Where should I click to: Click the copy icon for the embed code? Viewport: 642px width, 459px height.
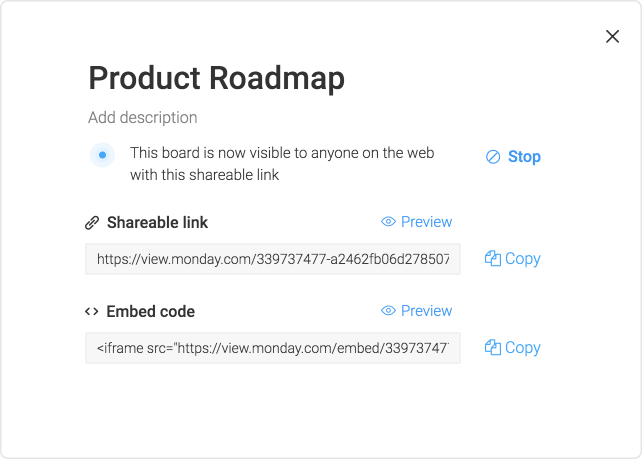(493, 347)
